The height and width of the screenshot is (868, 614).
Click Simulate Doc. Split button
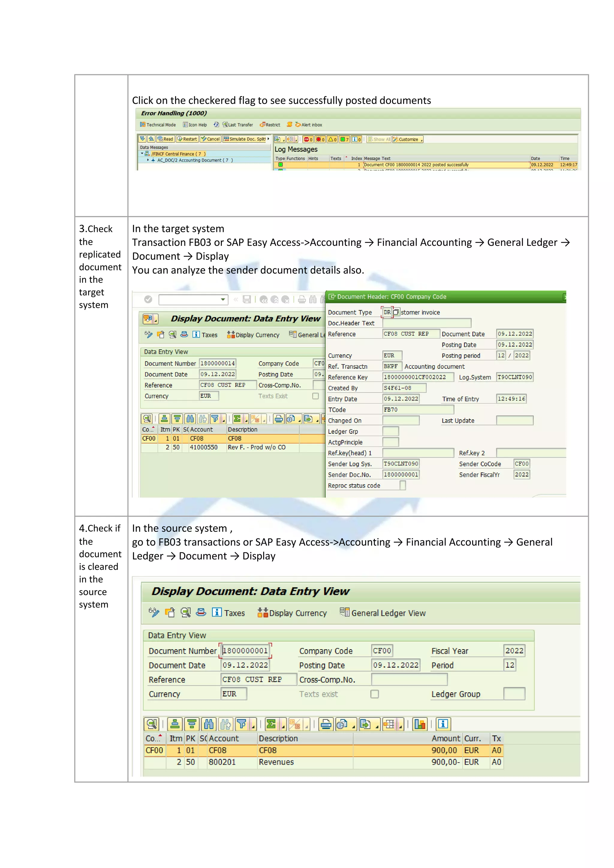[245, 139]
